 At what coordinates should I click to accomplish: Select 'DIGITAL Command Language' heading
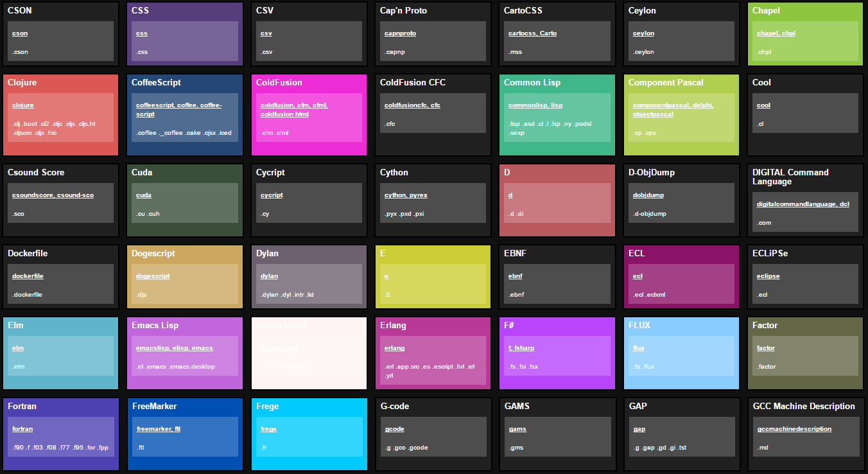point(791,177)
